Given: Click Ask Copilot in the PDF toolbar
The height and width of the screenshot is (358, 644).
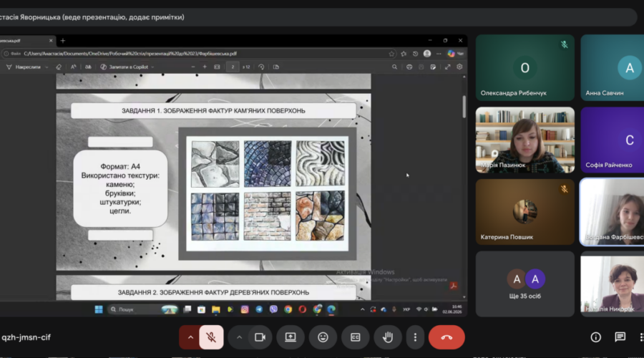Looking at the screenshot, I should point(125,67).
